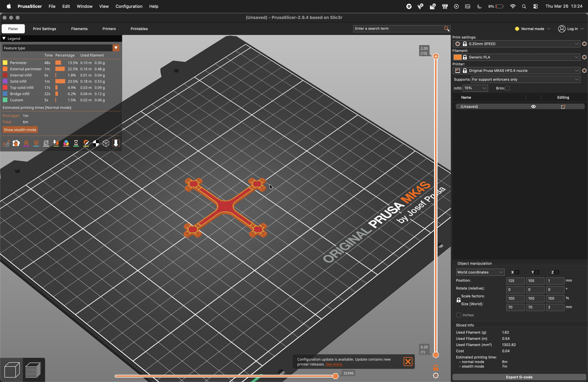Enable the Brim checkbox
The image size is (588, 382).
(x=508, y=88)
